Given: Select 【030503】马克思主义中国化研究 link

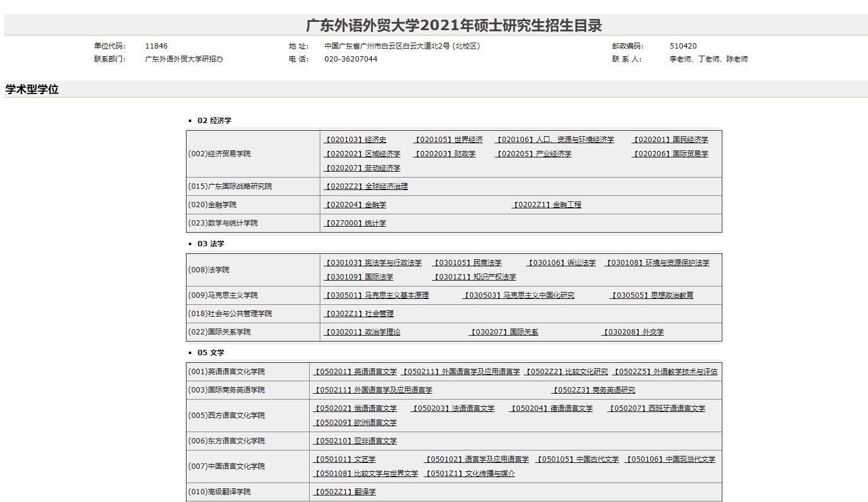Looking at the screenshot, I should pyautogui.click(x=518, y=295).
